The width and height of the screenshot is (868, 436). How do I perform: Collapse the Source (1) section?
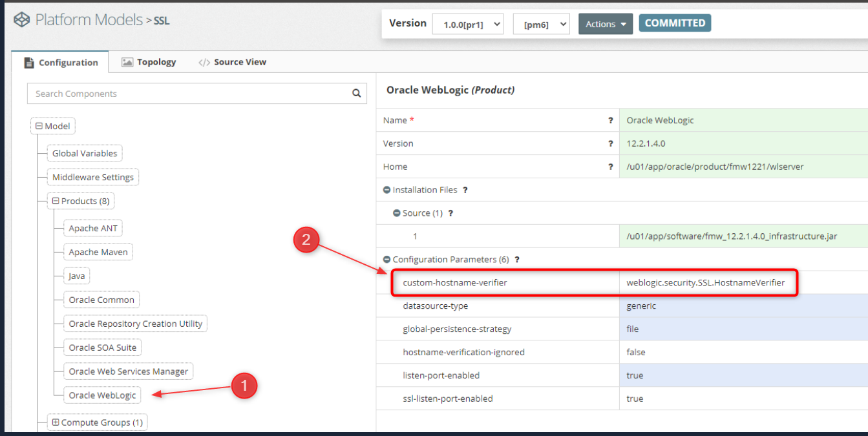397,213
